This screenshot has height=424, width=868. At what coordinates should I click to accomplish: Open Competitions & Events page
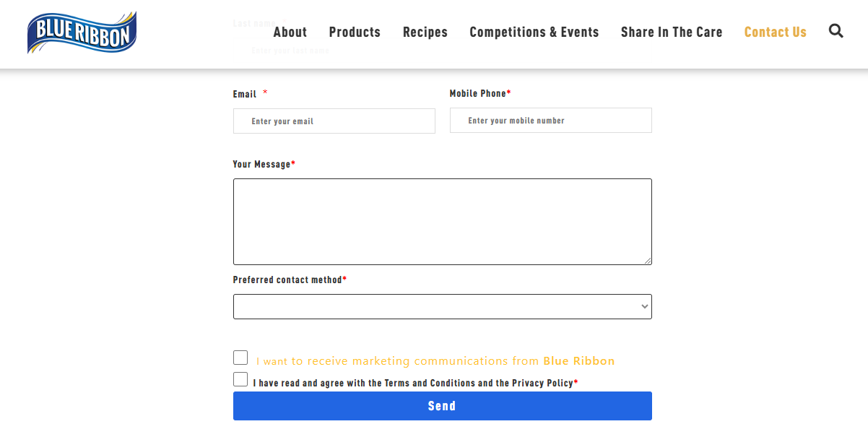point(534,32)
